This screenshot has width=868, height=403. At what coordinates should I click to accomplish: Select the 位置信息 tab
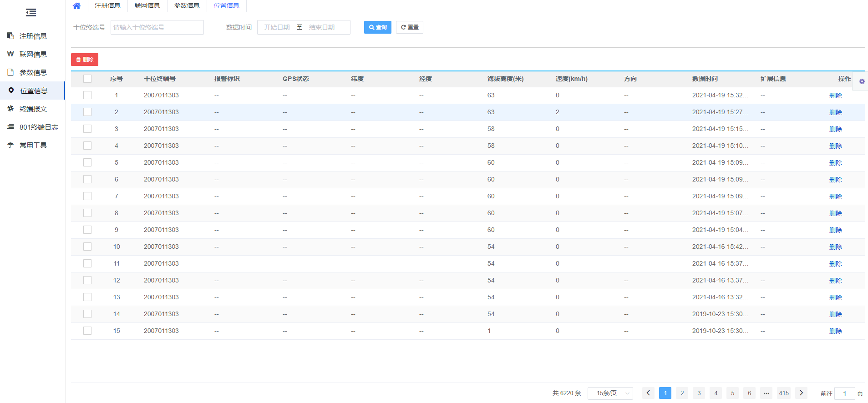click(x=226, y=6)
